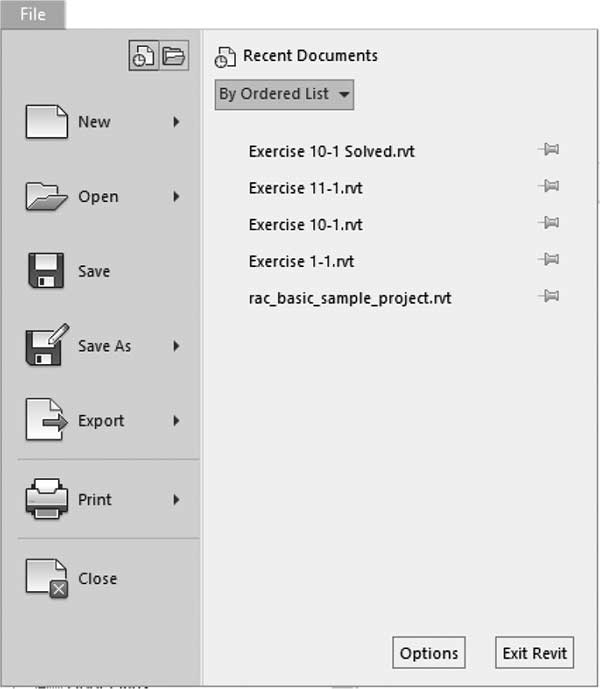Image resolution: width=600 pixels, height=689 pixels.
Task: Expand the New submenu arrow
Action: pyautogui.click(x=176, y=122)
